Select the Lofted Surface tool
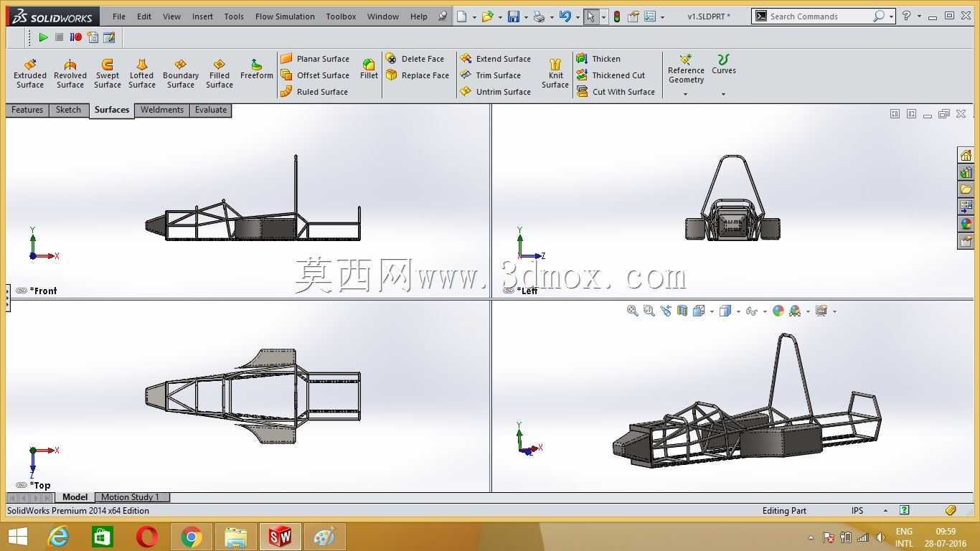Screen dimensions: 980x551 pyautogui.click(x=142, y=74)
